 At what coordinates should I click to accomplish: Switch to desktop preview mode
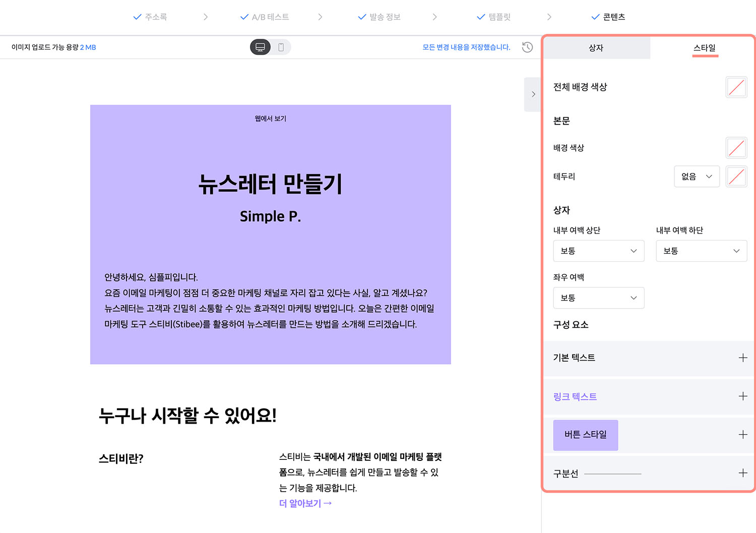point(260,47)
